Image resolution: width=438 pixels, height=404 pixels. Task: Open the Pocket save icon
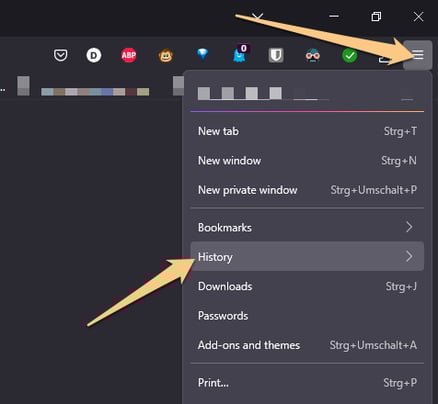(x=60, y=55)
